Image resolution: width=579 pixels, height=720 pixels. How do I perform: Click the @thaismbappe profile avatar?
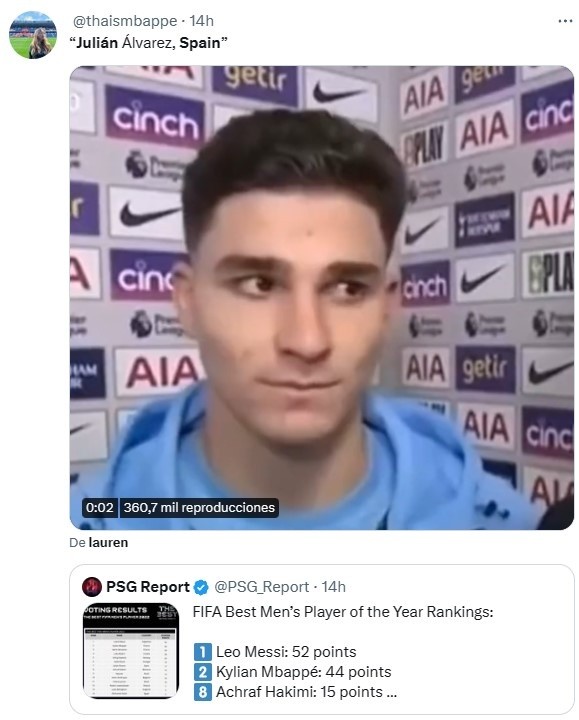pyautogui.click(x=33, y=35)
